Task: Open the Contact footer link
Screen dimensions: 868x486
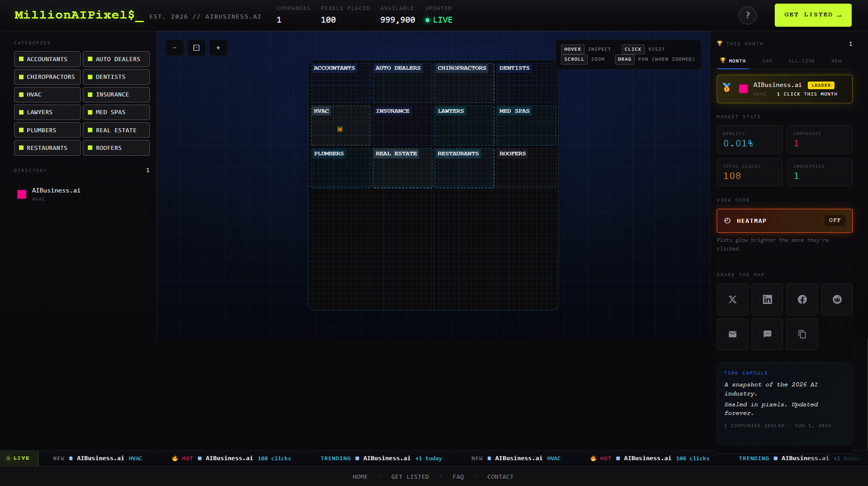Action: (500, 477)
